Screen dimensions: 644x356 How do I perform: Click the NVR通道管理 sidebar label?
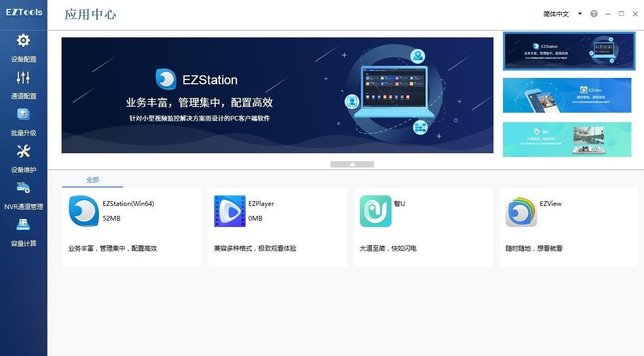coord(24,207)
